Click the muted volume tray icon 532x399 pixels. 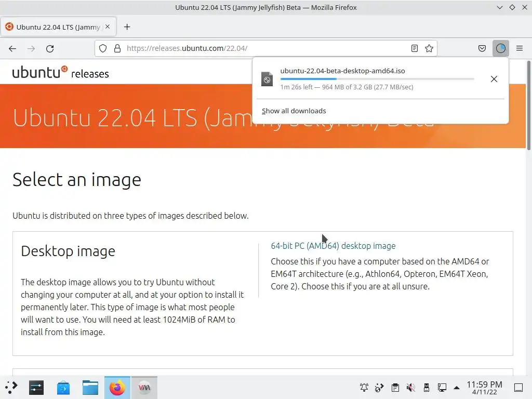tap(411, 387)
